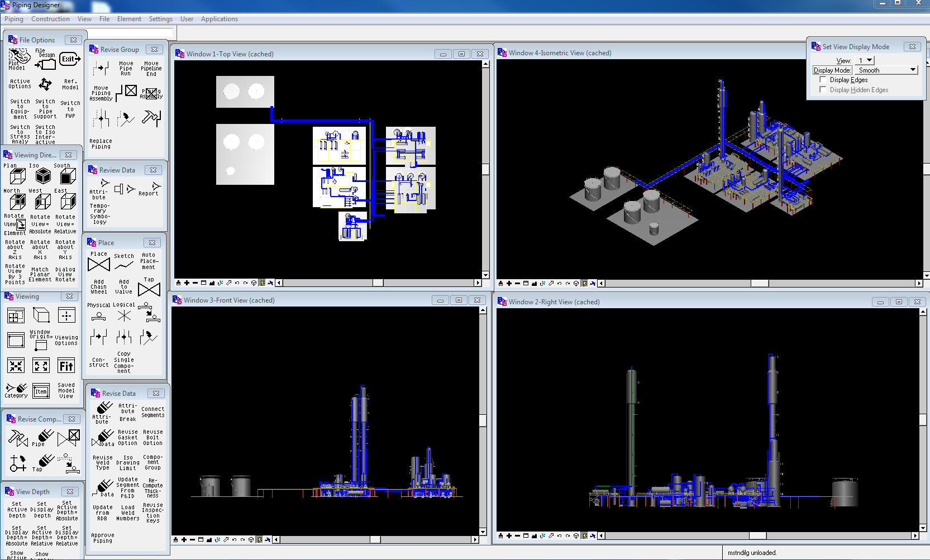Image resolution: width=930 pixels, height=560 pixels.
Task: Enable the Display Edges checkbox
Action: [823, 80]
